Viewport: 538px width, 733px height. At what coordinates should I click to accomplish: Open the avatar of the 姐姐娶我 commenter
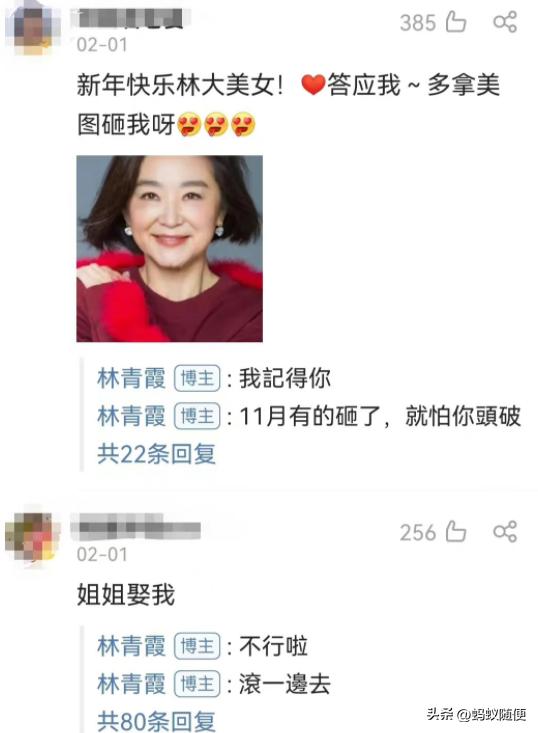(33, 537)
